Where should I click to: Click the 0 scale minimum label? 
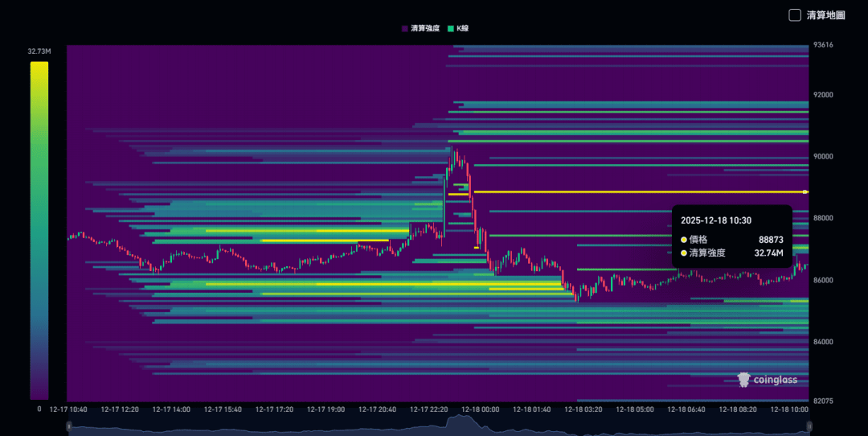point(39,409)
